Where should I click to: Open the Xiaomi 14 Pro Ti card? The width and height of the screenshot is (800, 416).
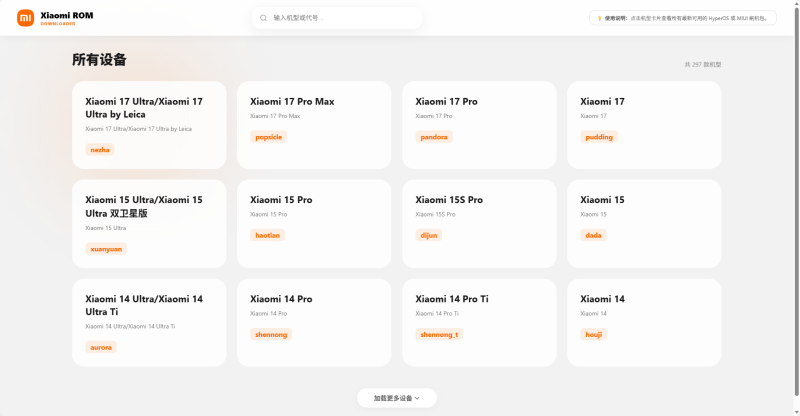(x=479, y=322)
